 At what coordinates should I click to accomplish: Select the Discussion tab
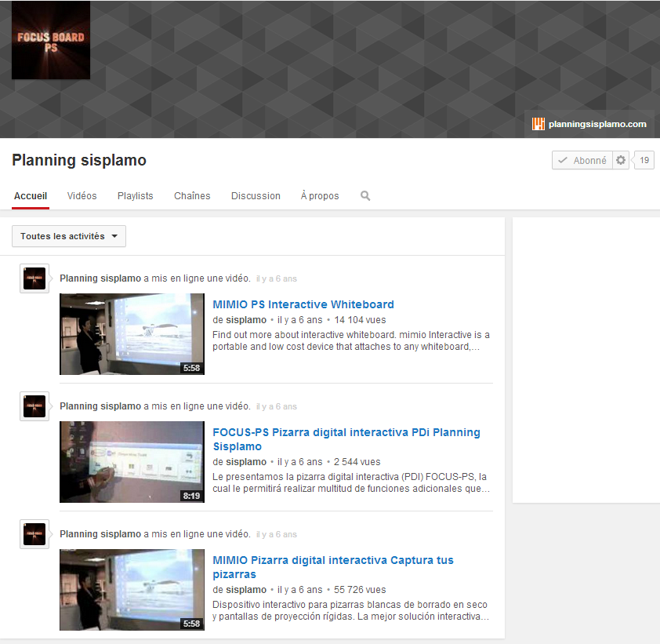(256, 196)
